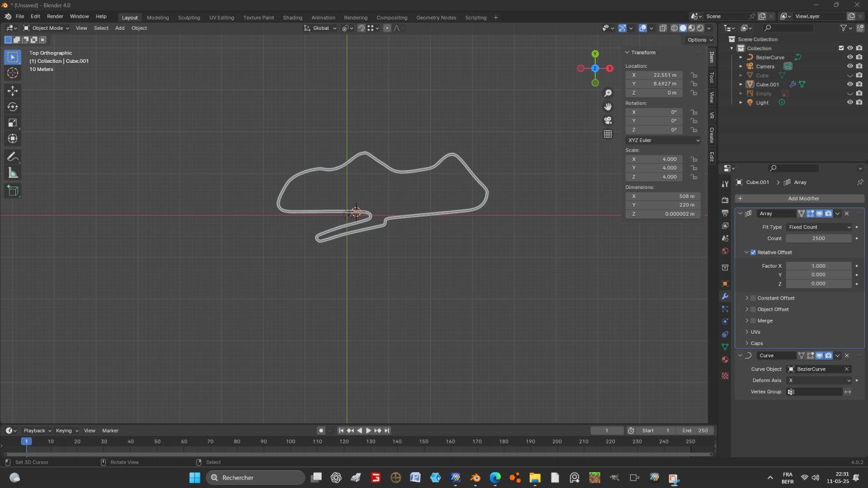Open the Windows Start menu
Viewport: 868px width, 488px height.
point(194,477)
